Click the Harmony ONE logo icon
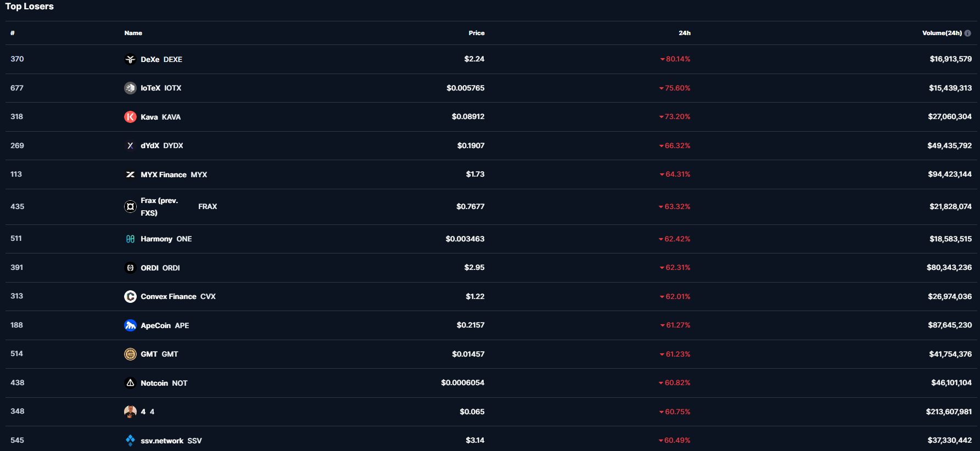The image size is (980, 451). 130,239
